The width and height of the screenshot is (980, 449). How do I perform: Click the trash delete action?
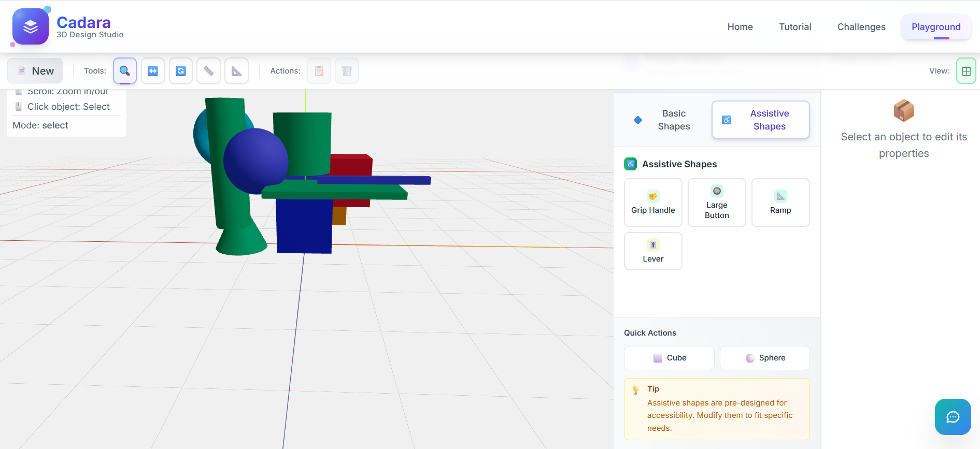[x=347, y=71]
